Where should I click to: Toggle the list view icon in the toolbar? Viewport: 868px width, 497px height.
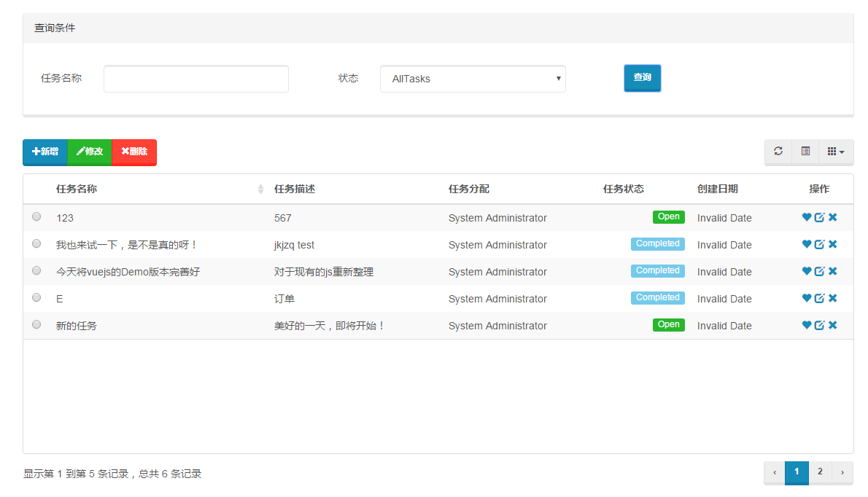click(805, 152)
